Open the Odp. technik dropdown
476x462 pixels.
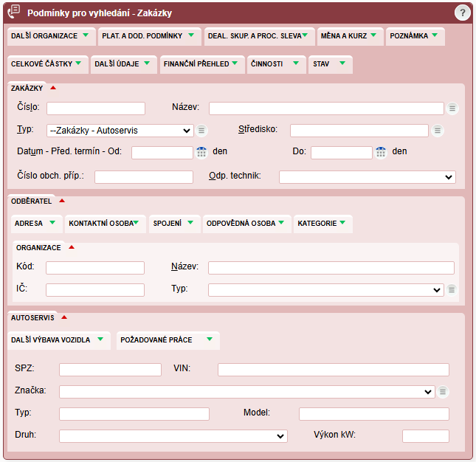[x=367, y=177]
